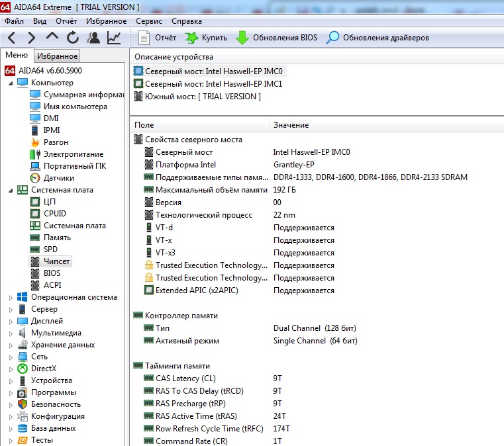Open the Отчёт menu in the menu bar
This screenshot has width=504, height=446.
tap(66, 21)
